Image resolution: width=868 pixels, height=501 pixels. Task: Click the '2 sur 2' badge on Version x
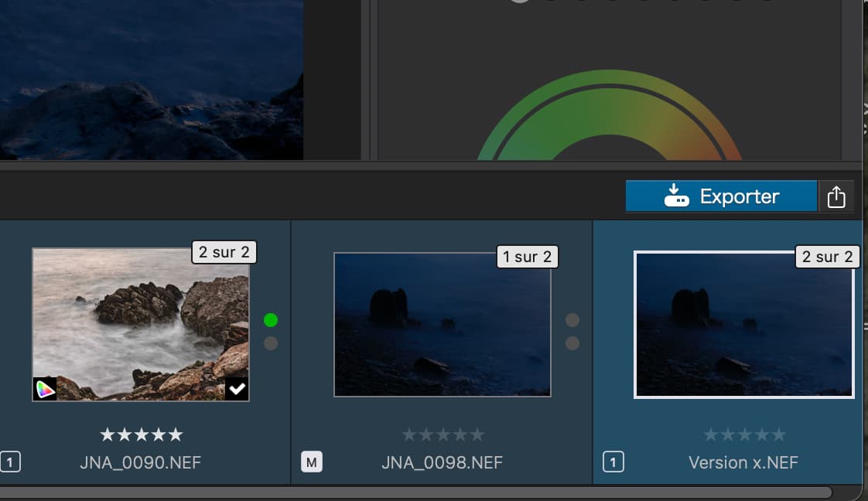coord(827,257)
